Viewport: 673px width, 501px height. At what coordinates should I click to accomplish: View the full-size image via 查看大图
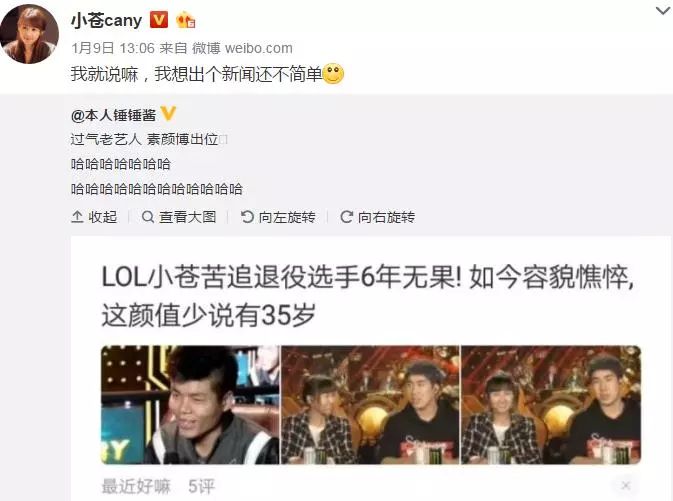click(x=179, y=217)
